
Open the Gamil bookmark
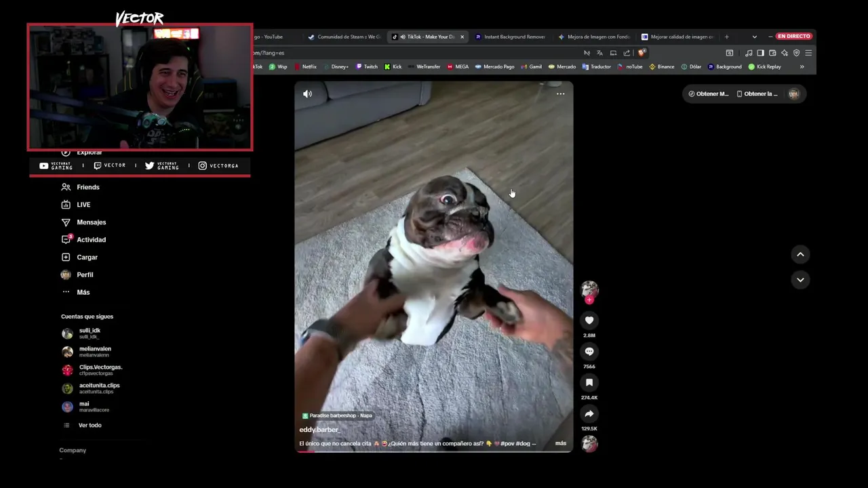[531, 66]
